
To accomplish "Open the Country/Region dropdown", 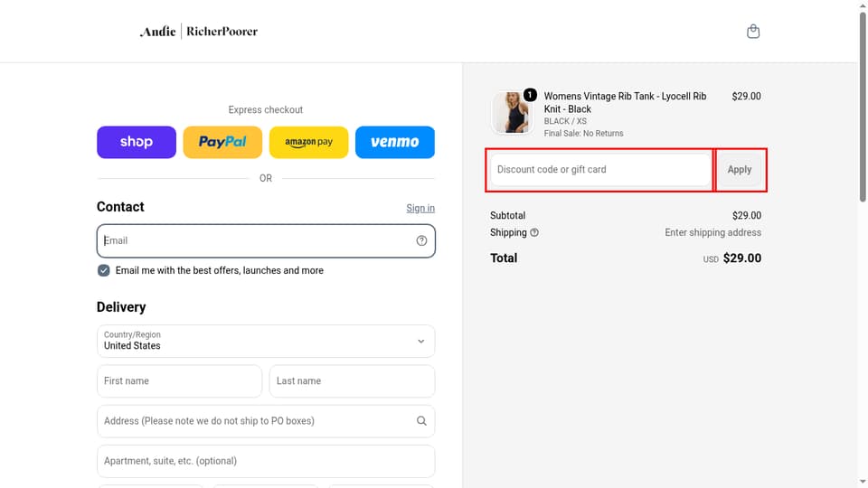I will click(266, 341).
